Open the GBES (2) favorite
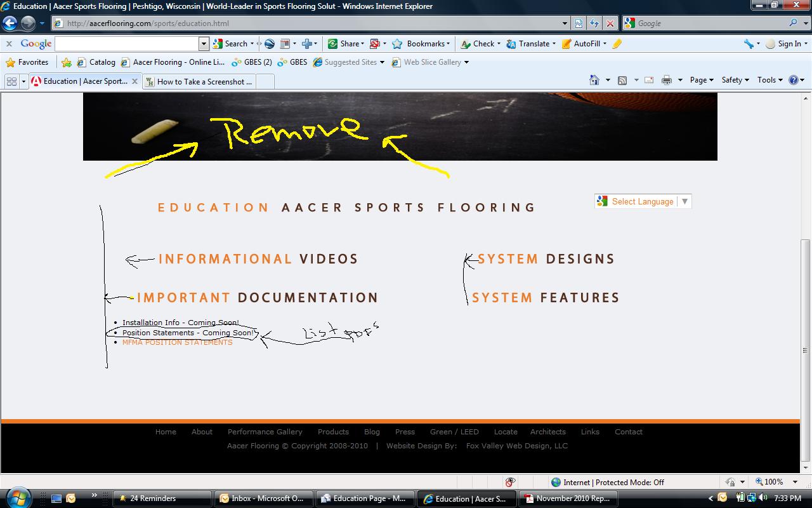 pos(252,62)
